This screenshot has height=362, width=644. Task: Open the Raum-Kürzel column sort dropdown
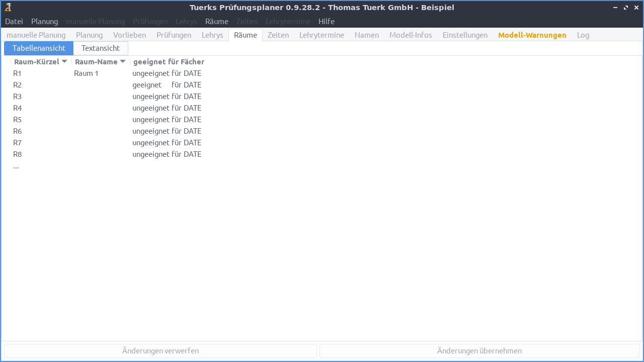(x=64, y=61)
